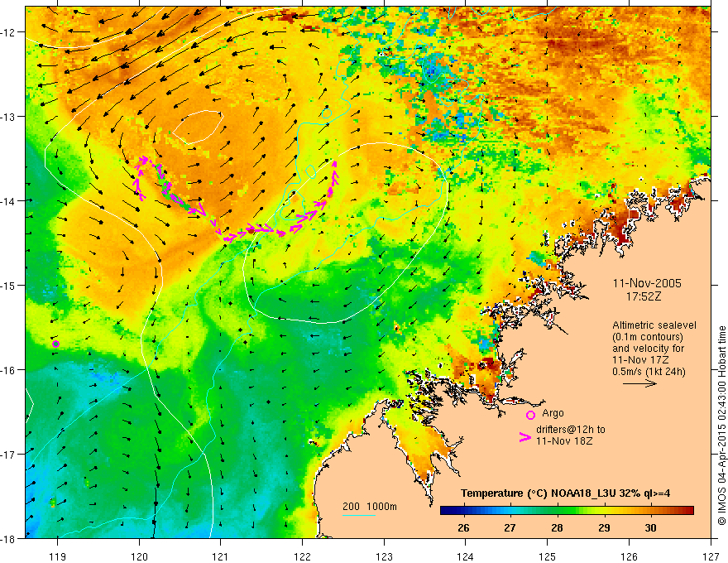Image resolution: width=728 pixels, height=563 pixels.
Task: Click the date text 11-Nov-2005
Action: [x=647, y=283]
